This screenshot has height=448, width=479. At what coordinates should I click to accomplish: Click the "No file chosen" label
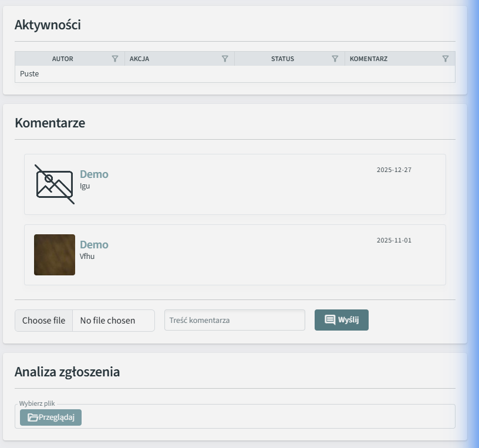point(107,321)
